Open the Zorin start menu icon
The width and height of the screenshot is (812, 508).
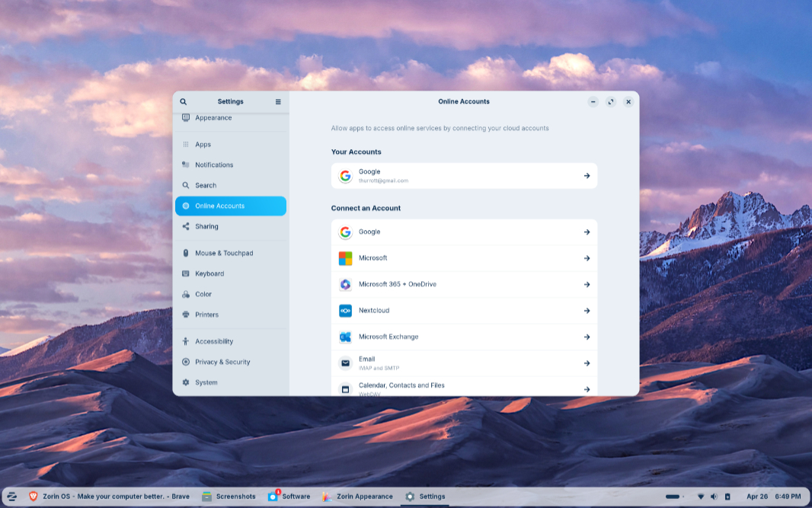12,497
